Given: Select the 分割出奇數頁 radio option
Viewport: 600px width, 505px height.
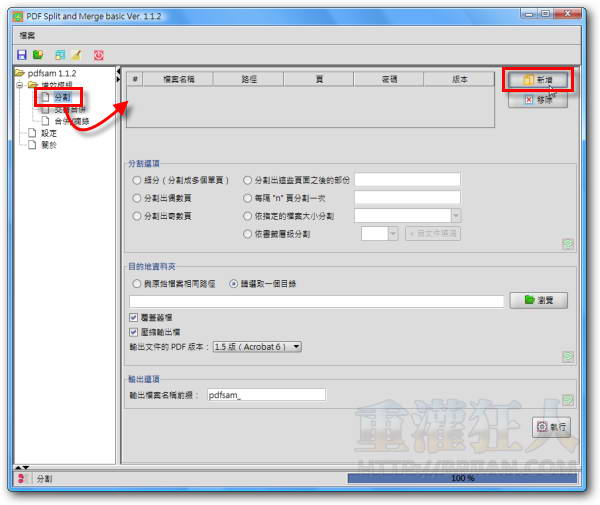Looking at the screenshot, I should point(137,216).
